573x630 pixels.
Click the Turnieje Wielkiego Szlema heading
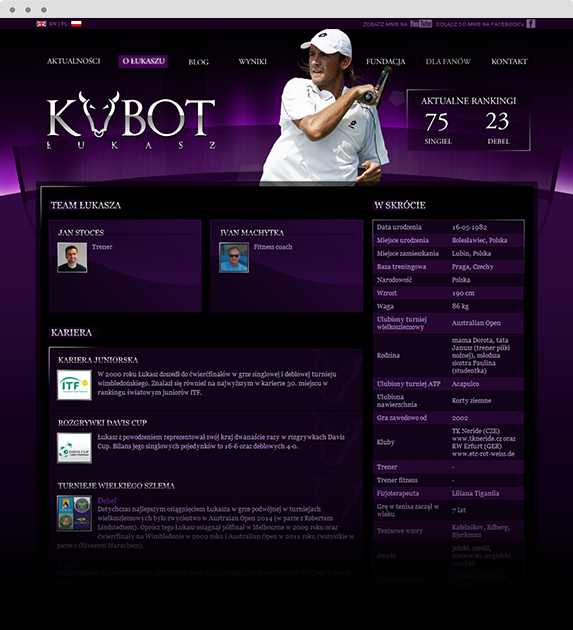(x=116, y=486)
